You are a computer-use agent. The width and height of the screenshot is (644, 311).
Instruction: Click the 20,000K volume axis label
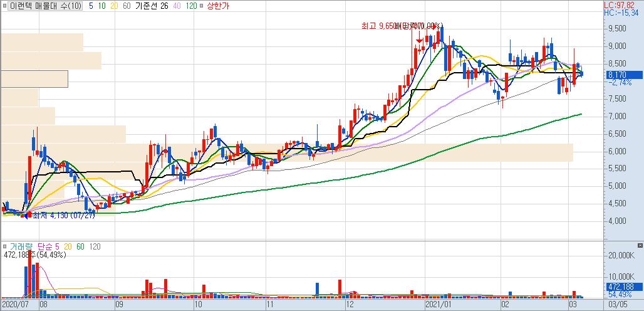pyautogui.click(x=621, y=256)
